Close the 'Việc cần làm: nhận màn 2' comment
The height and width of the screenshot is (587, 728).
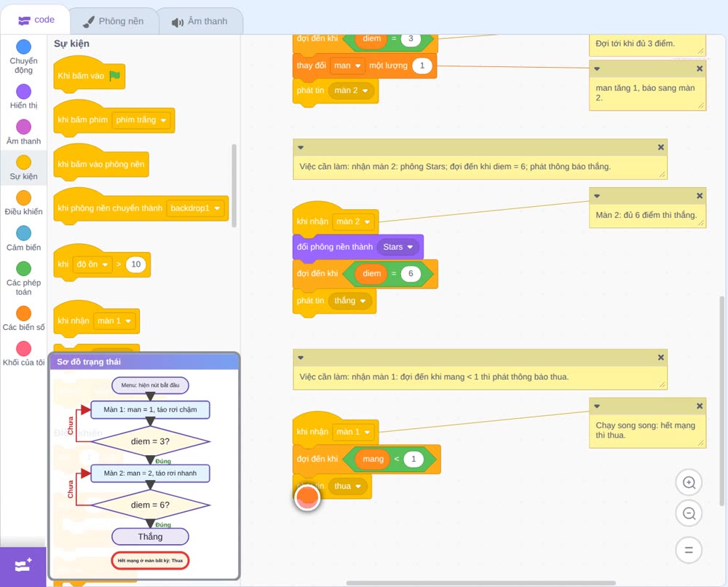click(661, 147)
